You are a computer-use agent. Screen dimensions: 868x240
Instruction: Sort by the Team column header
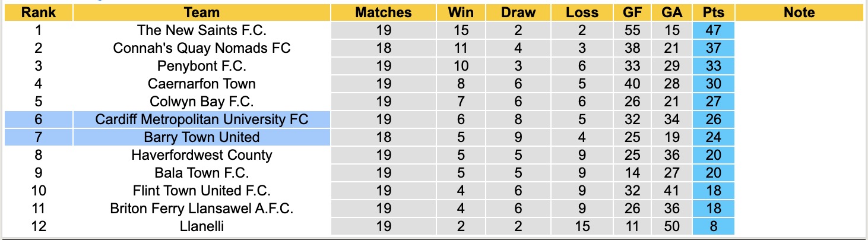coord(202,12)
